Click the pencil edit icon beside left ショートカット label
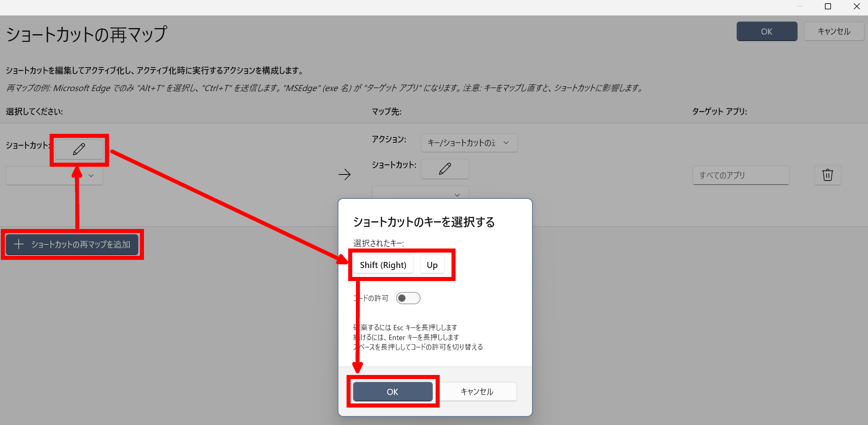 [x=79, y=149]
